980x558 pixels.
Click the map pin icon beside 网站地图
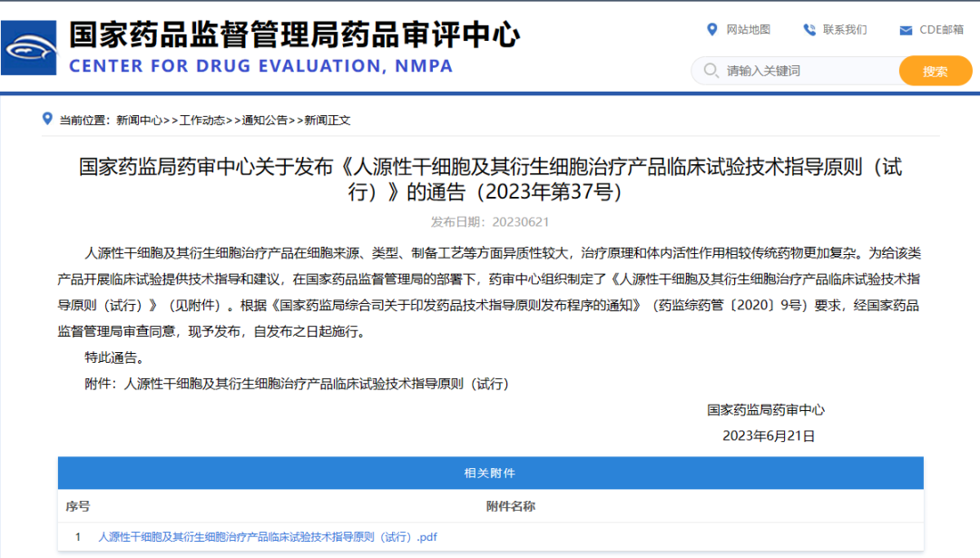click(x=712, y=30)
